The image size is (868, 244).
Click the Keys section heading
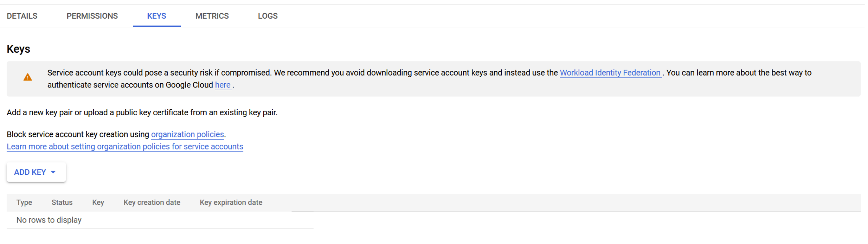tap(18, 49)
